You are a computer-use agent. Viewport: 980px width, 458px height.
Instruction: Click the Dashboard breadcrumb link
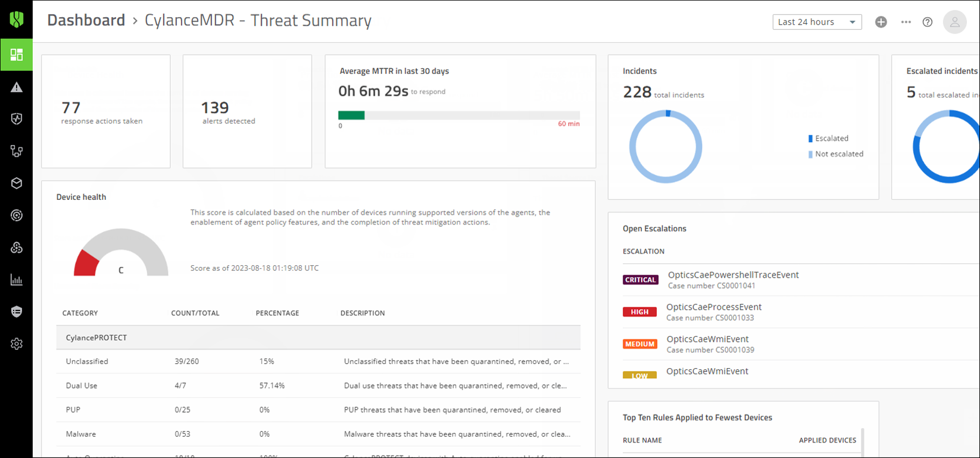tap(86, 20)
